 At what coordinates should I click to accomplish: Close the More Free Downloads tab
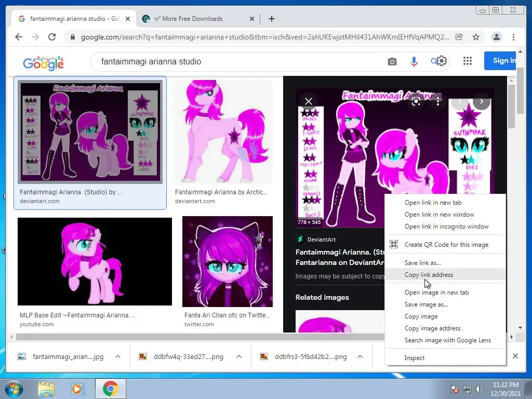(252, 19)
